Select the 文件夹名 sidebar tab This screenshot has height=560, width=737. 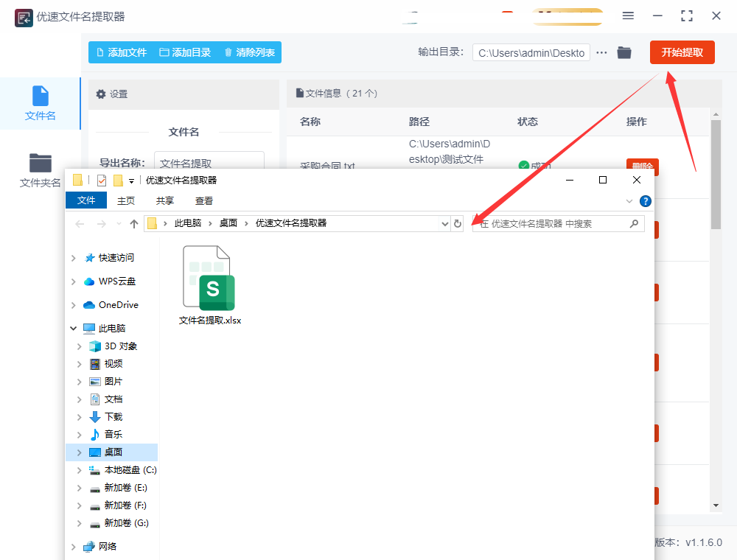coord(41,170)
